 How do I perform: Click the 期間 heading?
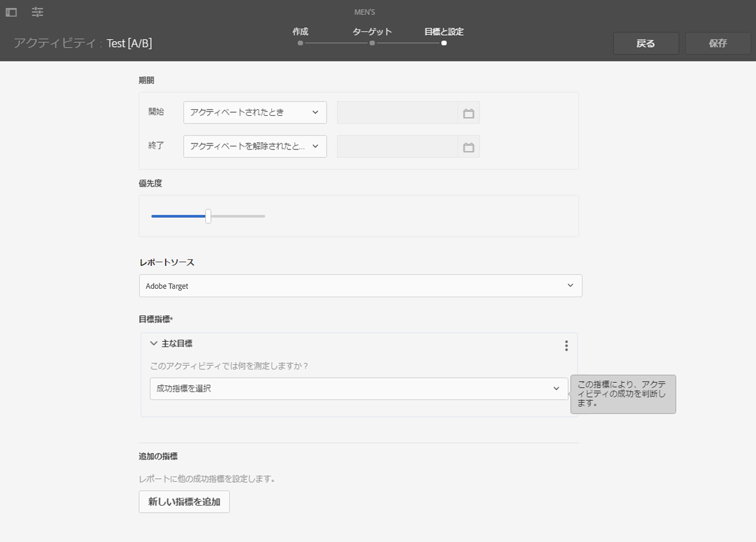pos(146,80)
